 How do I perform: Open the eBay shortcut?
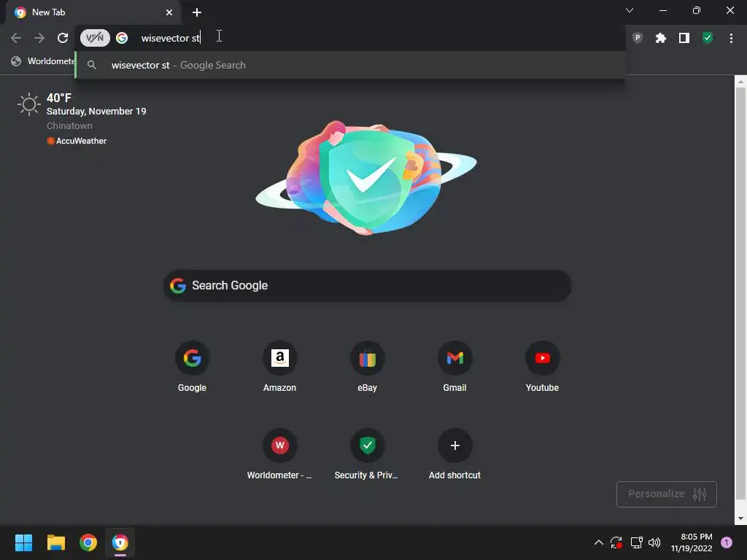click(x=368, y=367)
